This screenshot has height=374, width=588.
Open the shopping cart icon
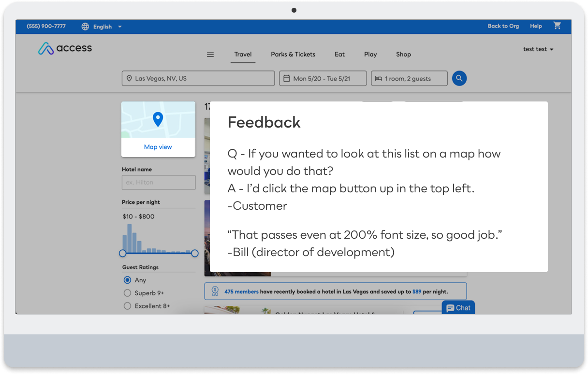(557, 26)
